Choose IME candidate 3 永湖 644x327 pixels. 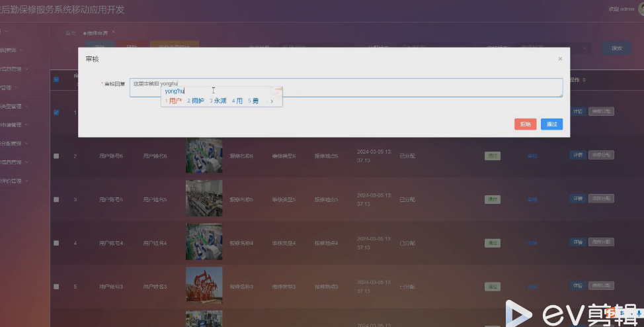[218, 101]
